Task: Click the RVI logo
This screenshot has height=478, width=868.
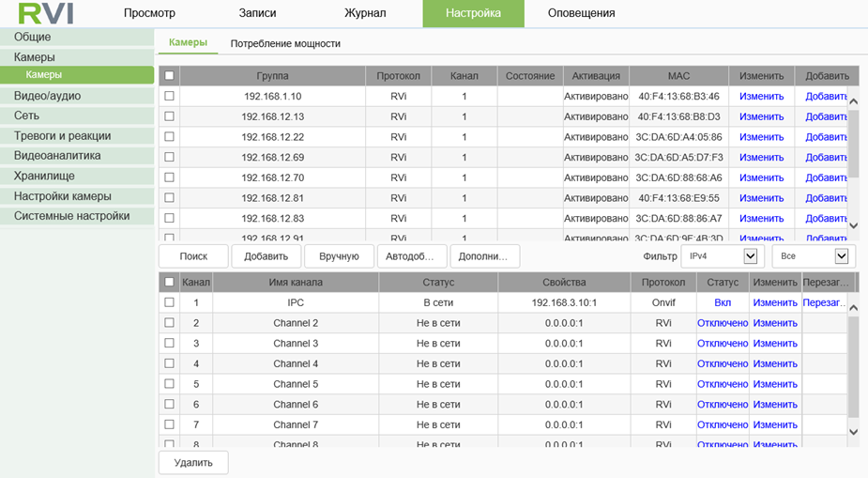Action: [45, 14]
